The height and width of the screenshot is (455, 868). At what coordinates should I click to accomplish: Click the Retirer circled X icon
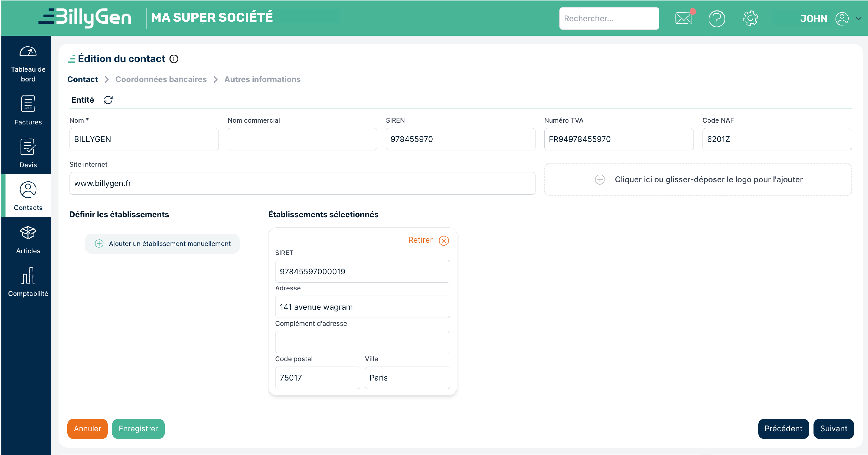444,240
